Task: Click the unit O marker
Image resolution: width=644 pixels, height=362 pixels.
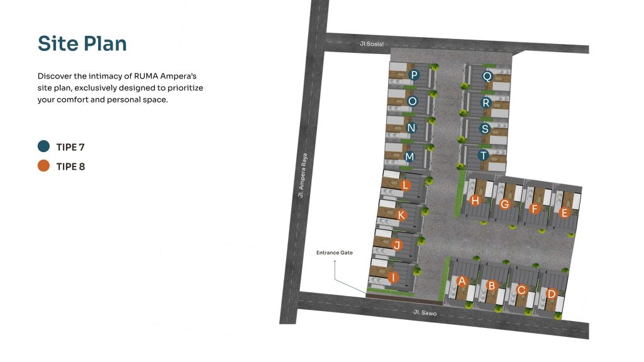Action: pyautogui.click(x=413, y=101)
